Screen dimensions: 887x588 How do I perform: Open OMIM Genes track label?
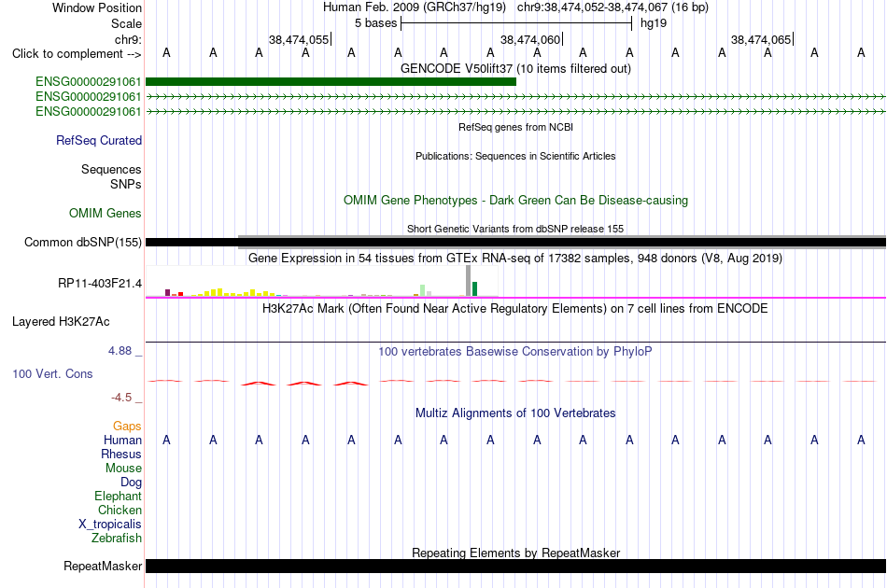coord(106,213)
